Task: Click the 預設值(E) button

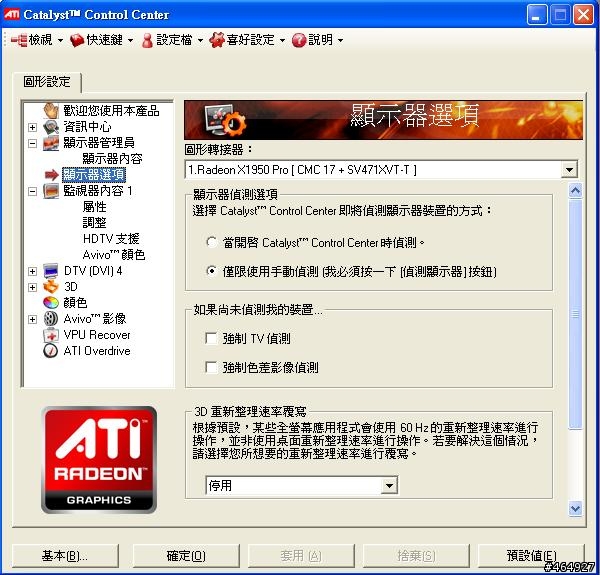Action: click(x=532, y=556)
